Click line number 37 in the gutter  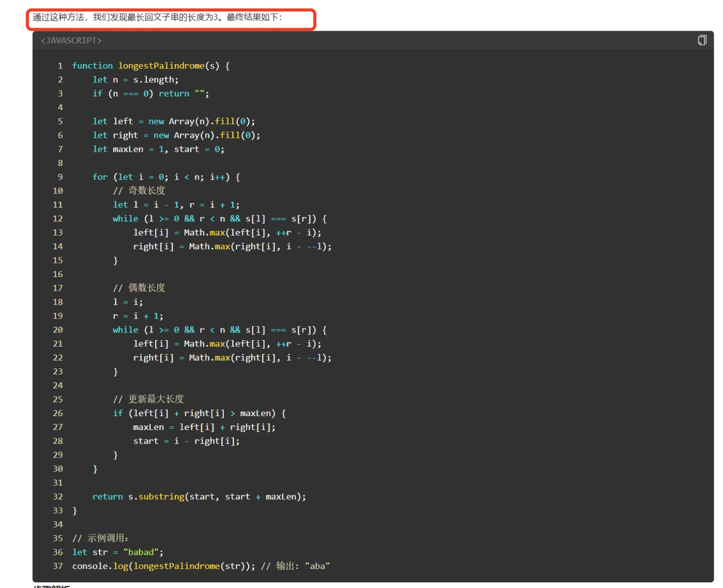coord(58,566)
